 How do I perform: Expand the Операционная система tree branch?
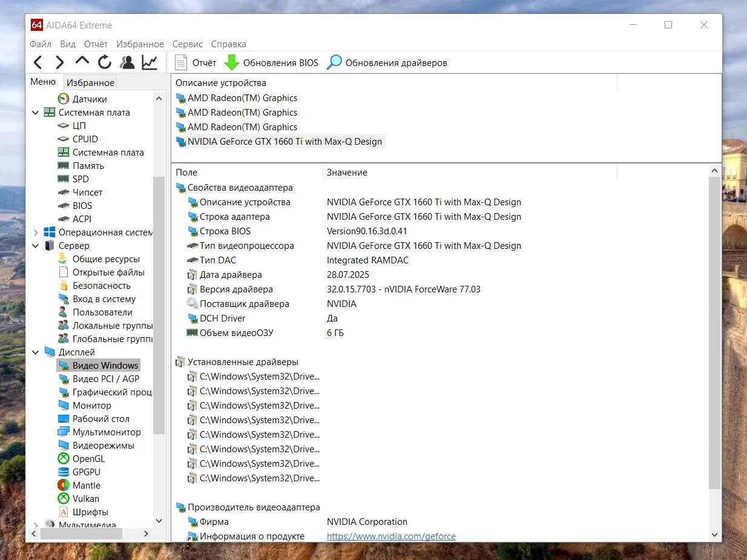pyautogui.click(x=35, y=232)
